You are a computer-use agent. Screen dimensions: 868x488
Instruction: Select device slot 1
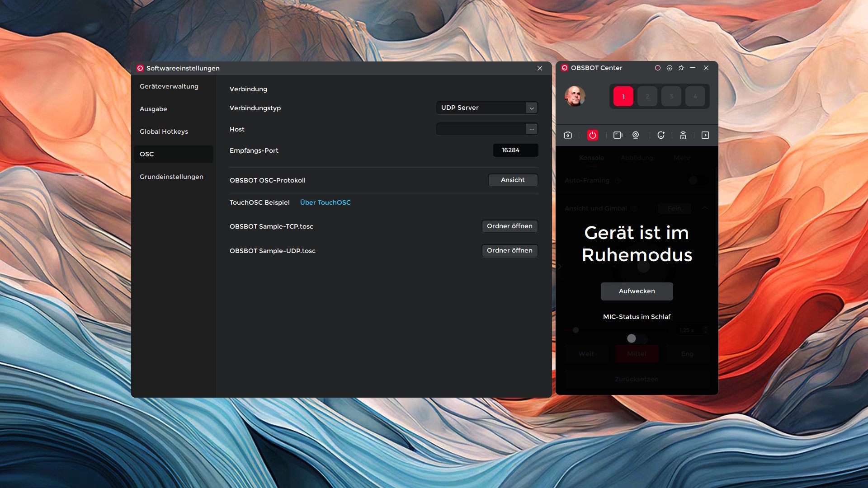623,96
